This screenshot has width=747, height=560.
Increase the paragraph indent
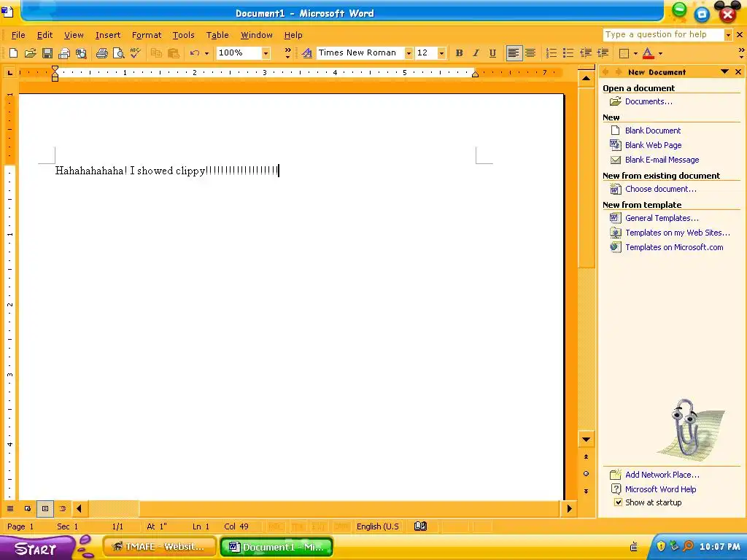603,53
